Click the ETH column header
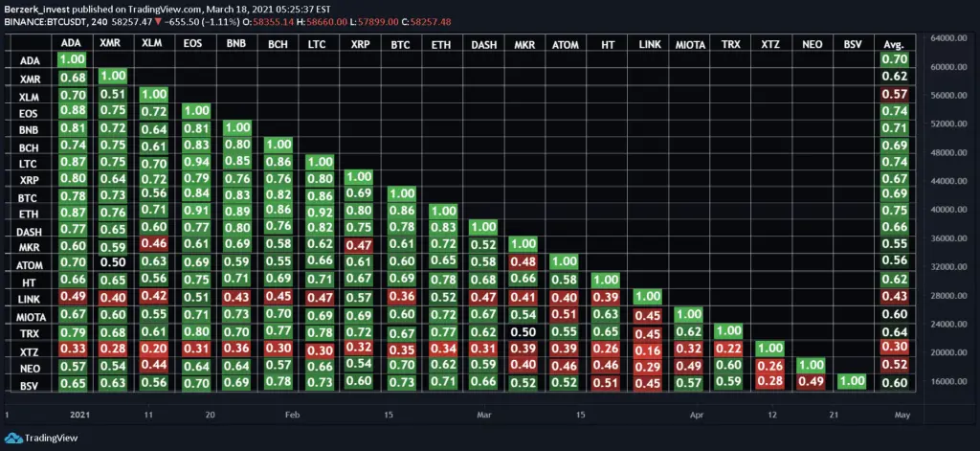Viewport: 980px width, 451px height. (x=442, y=44)
